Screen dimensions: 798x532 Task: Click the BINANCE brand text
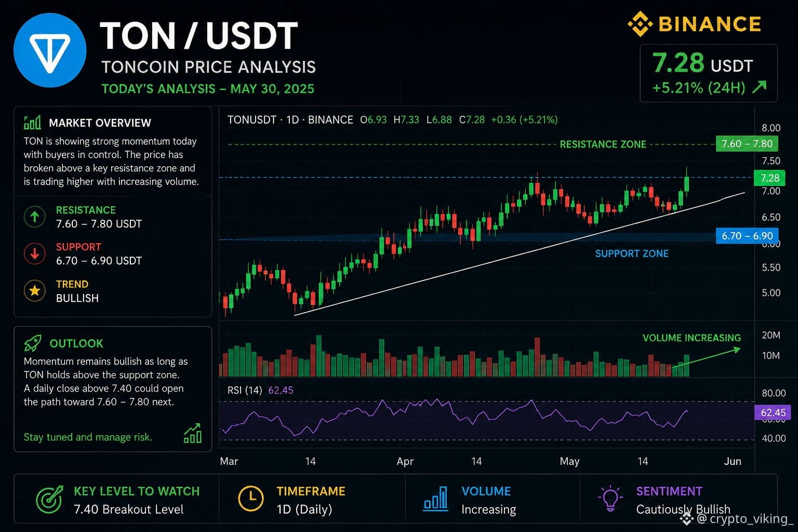710,24
